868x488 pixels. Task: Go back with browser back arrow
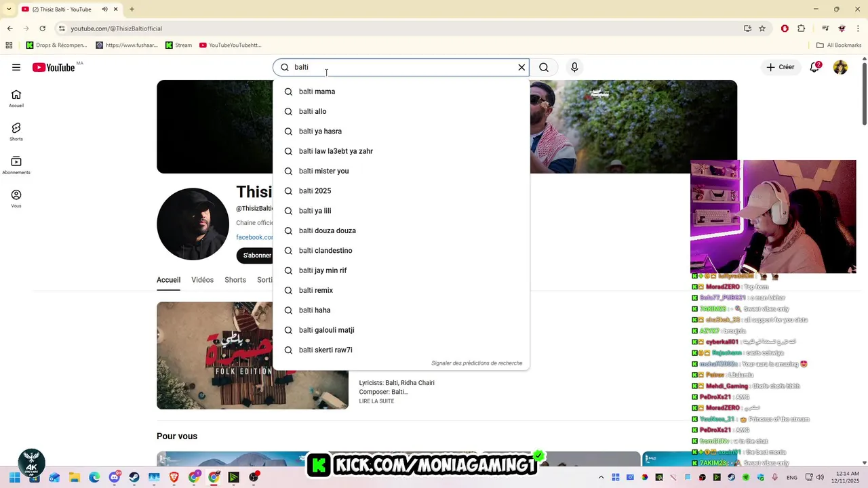[x=9, y=28]
